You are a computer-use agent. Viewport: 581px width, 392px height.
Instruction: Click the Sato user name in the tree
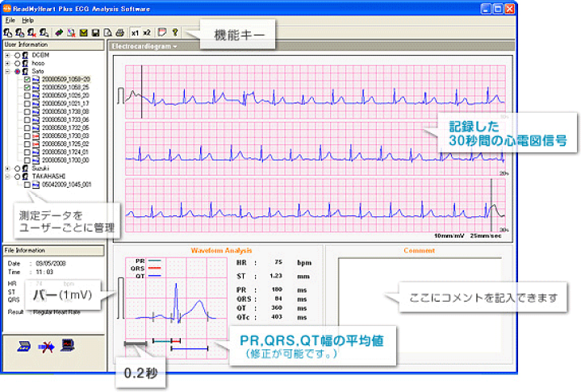(x=38, y=72)
